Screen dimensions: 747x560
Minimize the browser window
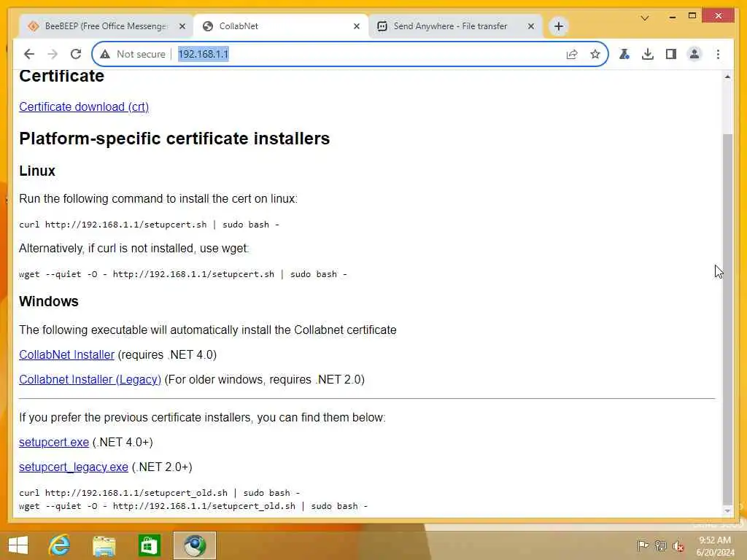click(672, 17)
